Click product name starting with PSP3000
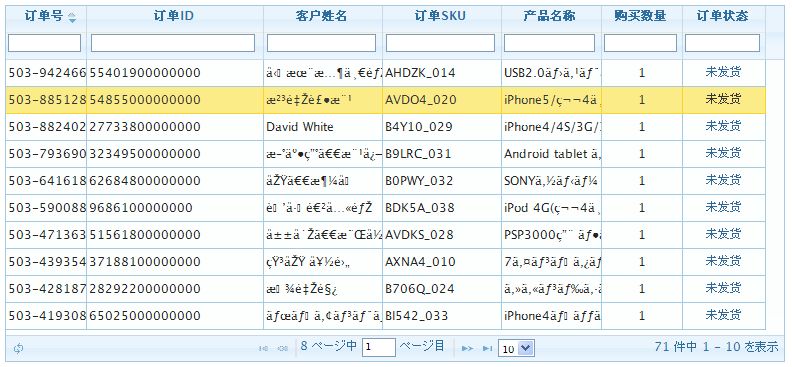The image size is (792, 367). (x=553, y=235)
